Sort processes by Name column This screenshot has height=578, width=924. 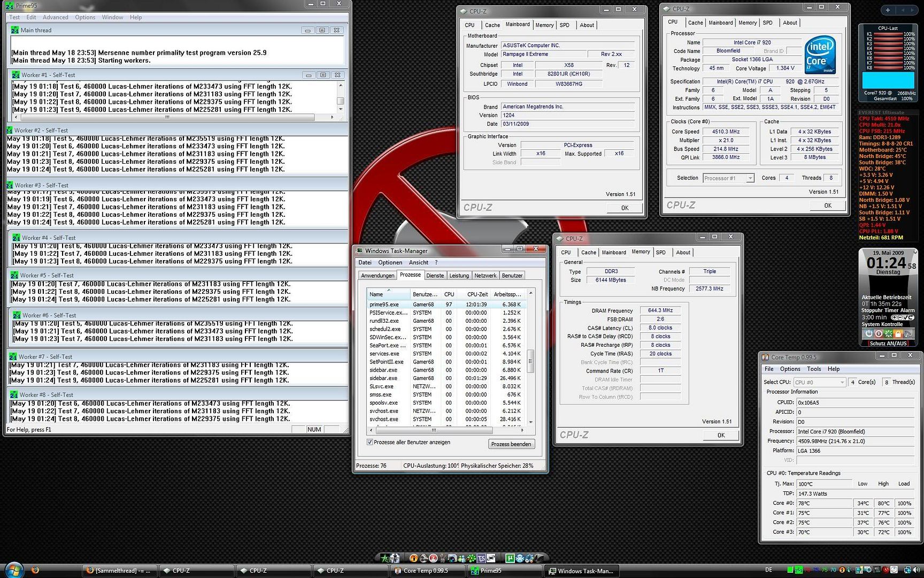click(388, 294)
